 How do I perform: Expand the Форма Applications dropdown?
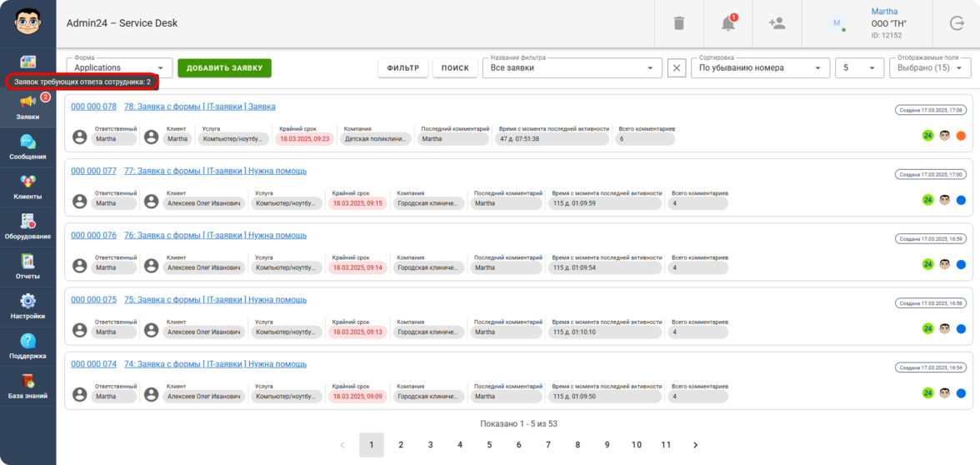point(119,68)
